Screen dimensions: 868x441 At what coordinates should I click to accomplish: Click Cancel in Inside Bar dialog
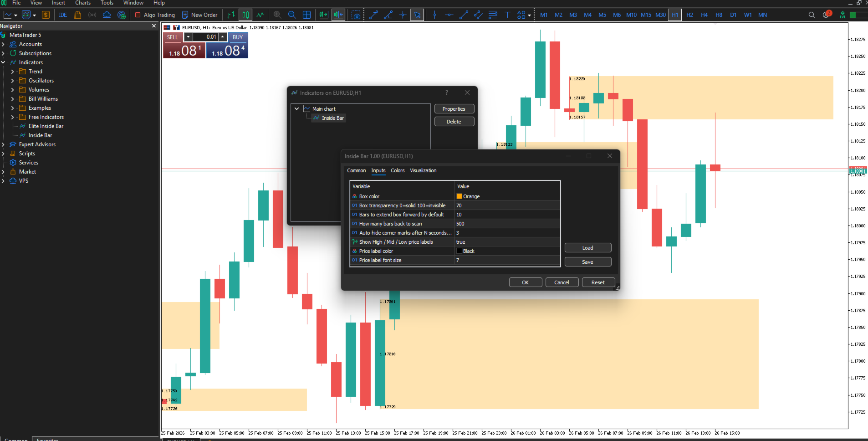562,282
